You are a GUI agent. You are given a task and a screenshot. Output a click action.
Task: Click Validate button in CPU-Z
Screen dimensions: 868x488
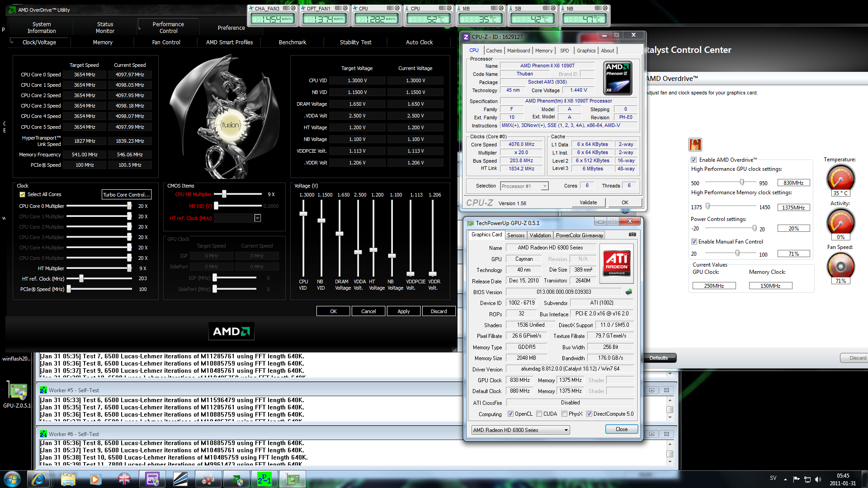pos(588,202)
